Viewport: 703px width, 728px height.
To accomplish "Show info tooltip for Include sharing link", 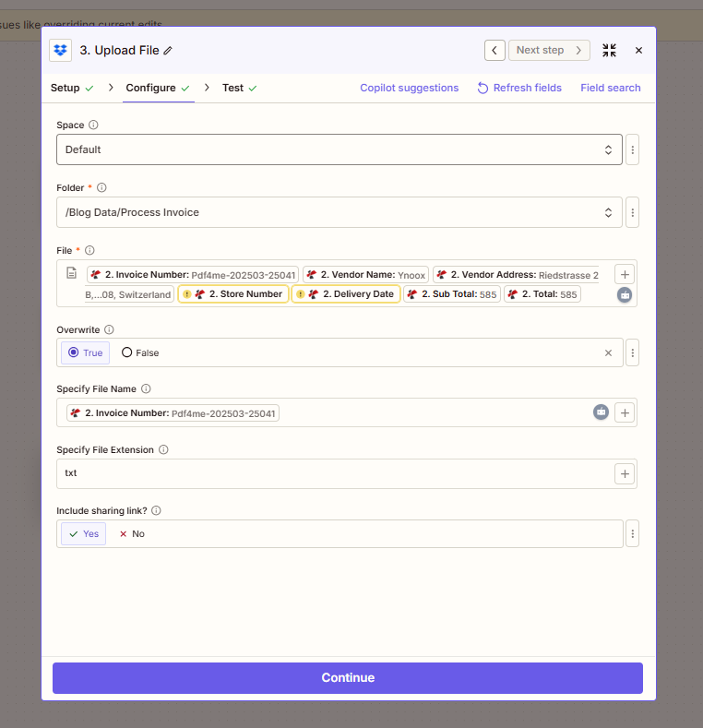I will [157, 510].
